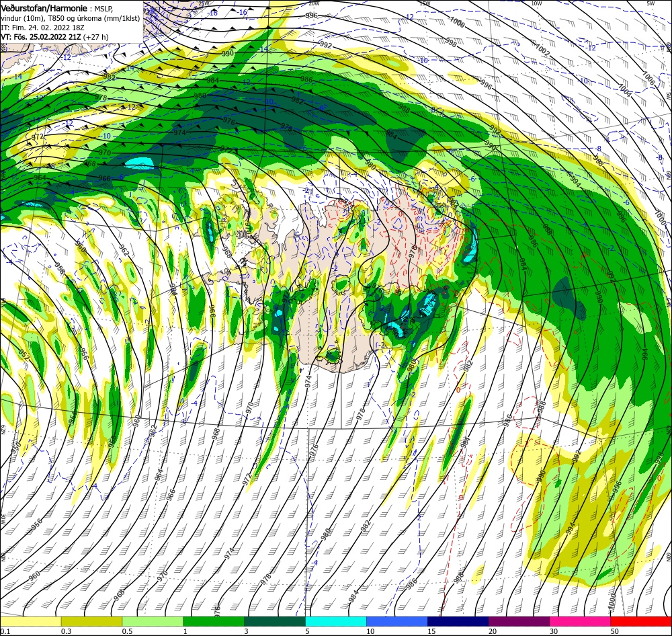Click the legend value '0.3'
Image resolution: width=672 pixels, height=636 pixels.
coord(67,631)
